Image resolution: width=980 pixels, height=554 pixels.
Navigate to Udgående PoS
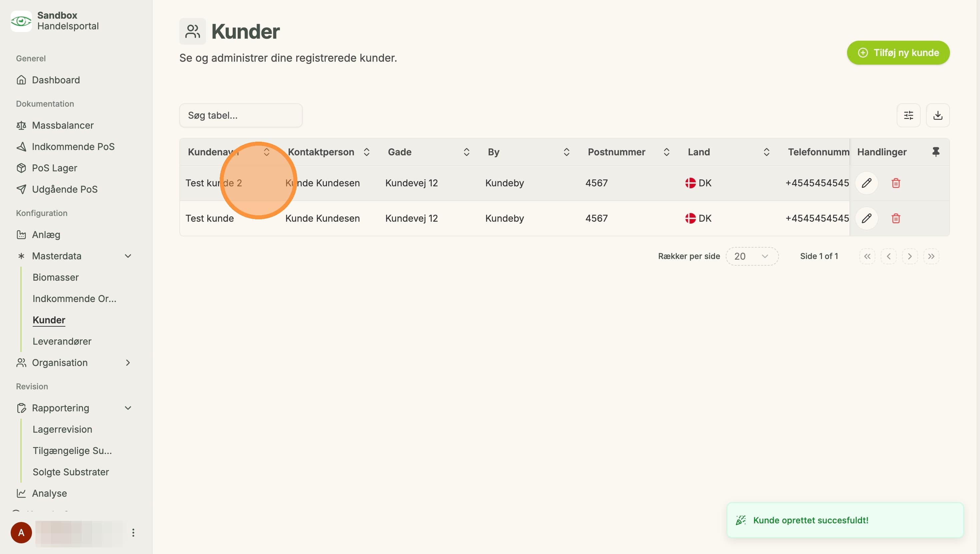pos(65,189)
